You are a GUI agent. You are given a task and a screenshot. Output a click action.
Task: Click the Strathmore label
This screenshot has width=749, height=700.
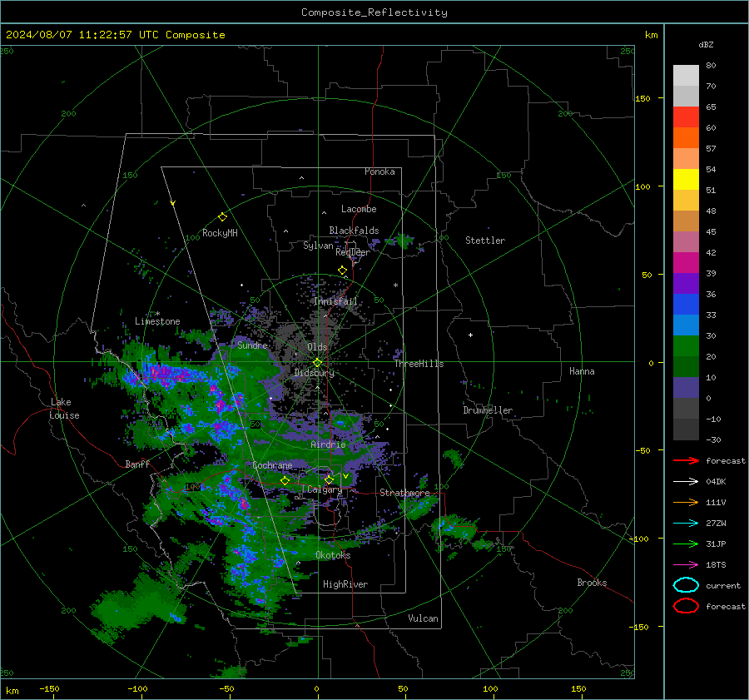click(x=404, y=493)
